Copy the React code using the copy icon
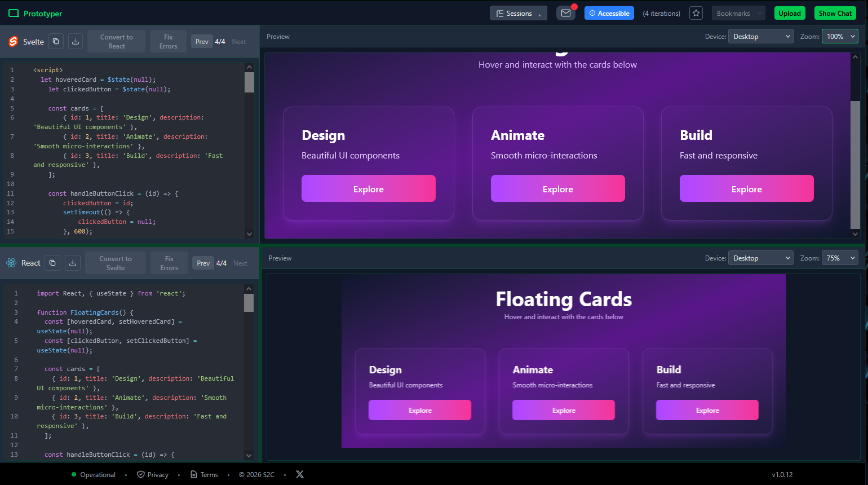 (x=52, y=262)
